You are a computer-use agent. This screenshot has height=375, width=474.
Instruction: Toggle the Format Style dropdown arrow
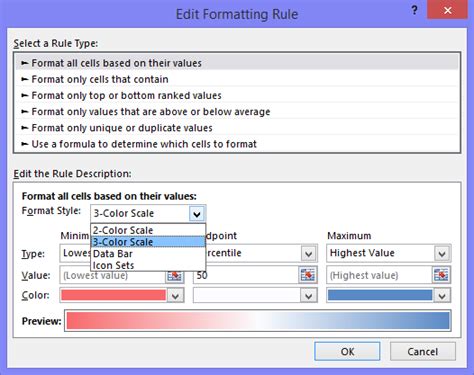point(197,214)
